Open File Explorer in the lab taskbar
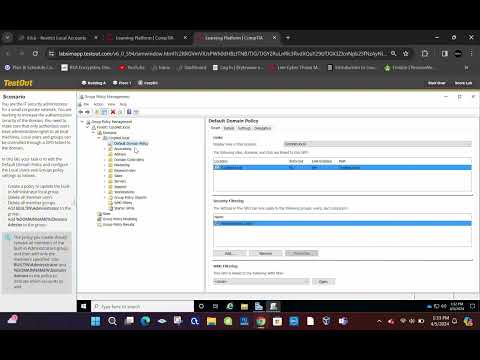Screen dimensions: 480x360 [x=244, y=306]
